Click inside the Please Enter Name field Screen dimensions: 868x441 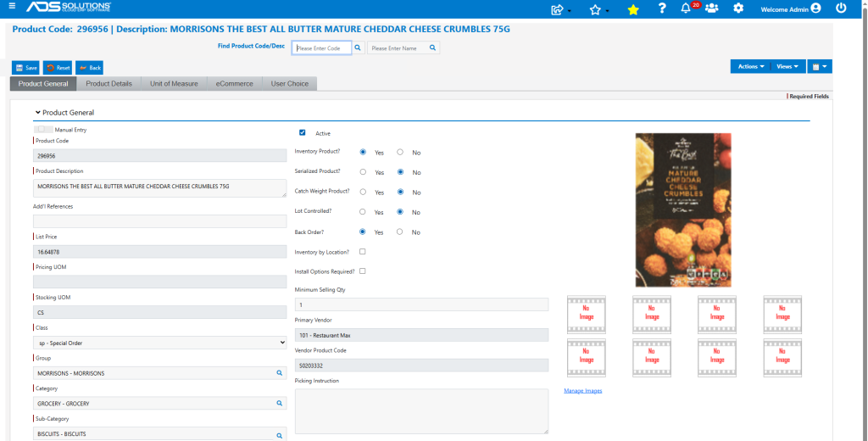(x=398, y=48)
